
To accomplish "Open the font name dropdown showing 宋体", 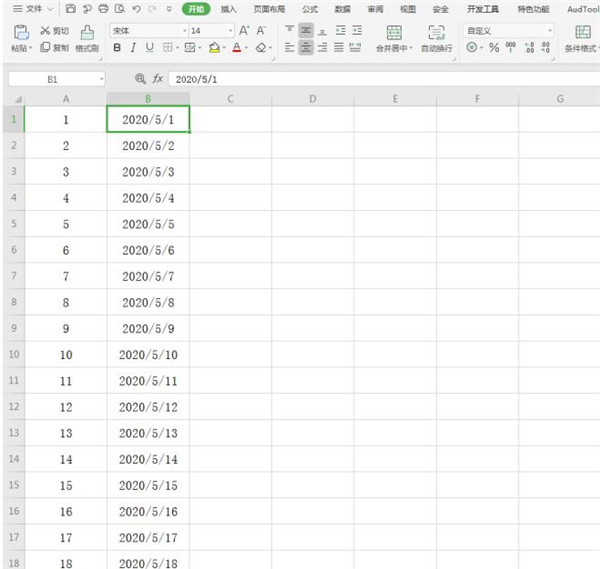I will click(147, 31).
